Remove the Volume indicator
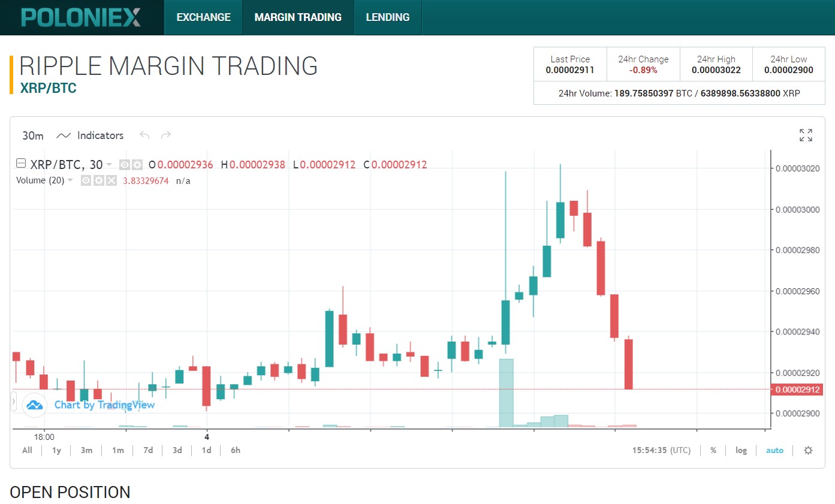835x504 pixels. pyautogui.click(x=111, y=180)
